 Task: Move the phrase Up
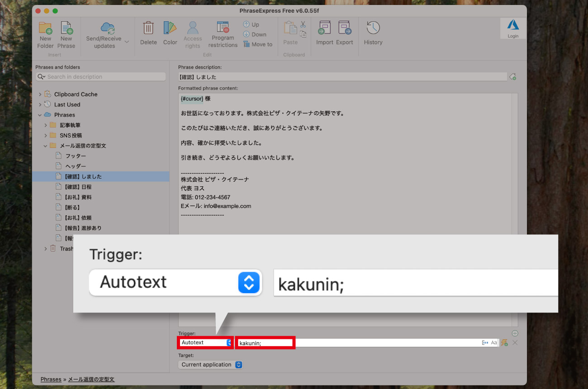tap(251, 24)
